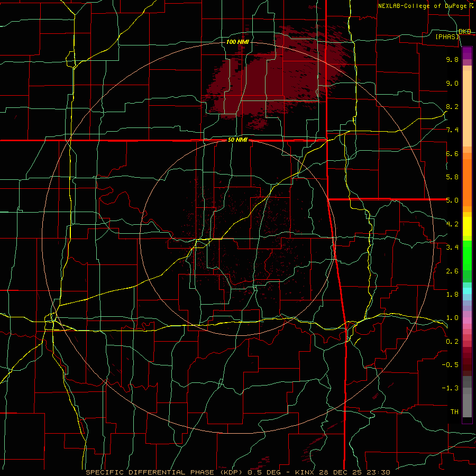Click the 2.6 scale label
This screenshot has width=476, height=476.
[x=452, y=271]
